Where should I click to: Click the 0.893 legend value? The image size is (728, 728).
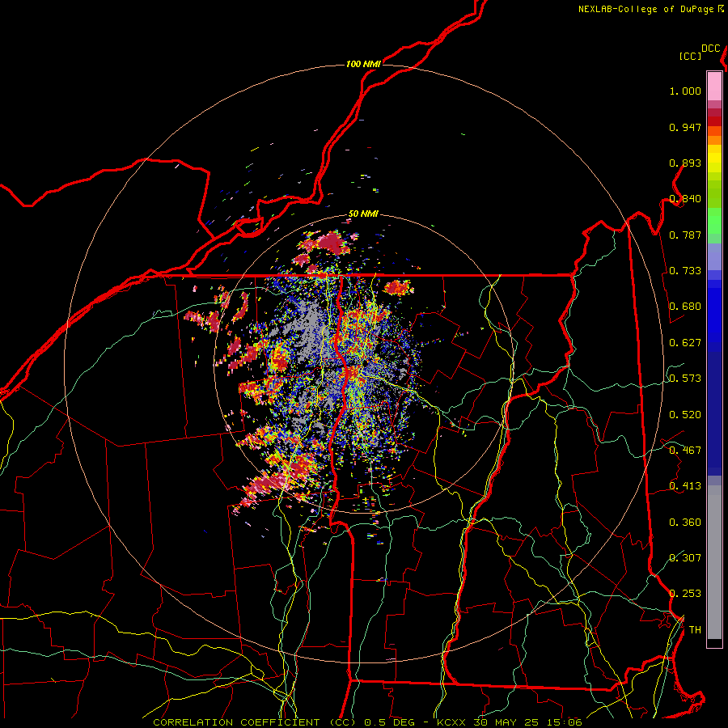[x=685, y=163]
